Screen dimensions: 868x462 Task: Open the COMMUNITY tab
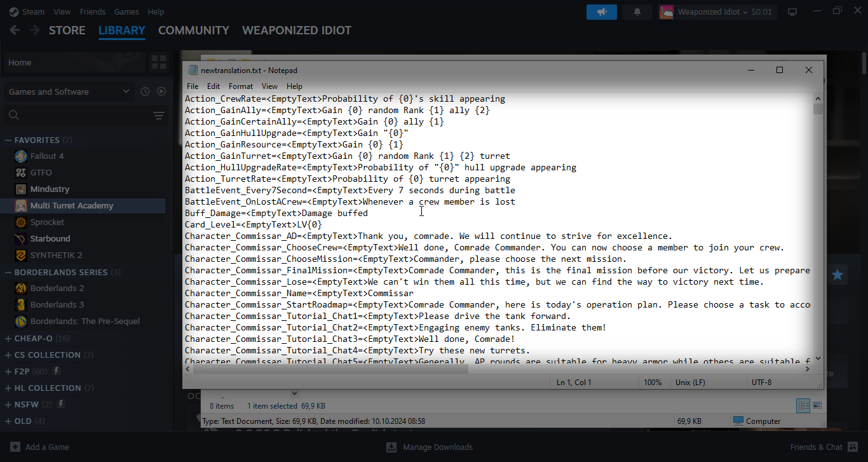[194, 30]
